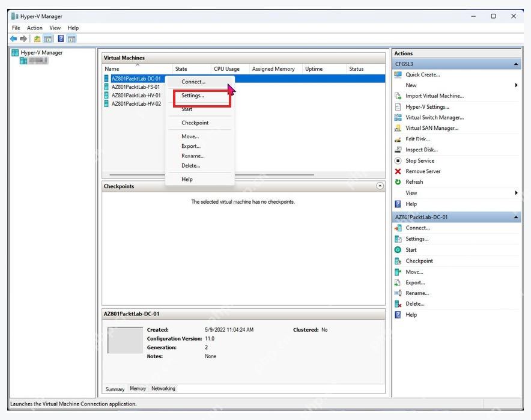
Task: Click the Rename icon in actions pane
Action: pyautogui.click(x=398, y=293)
